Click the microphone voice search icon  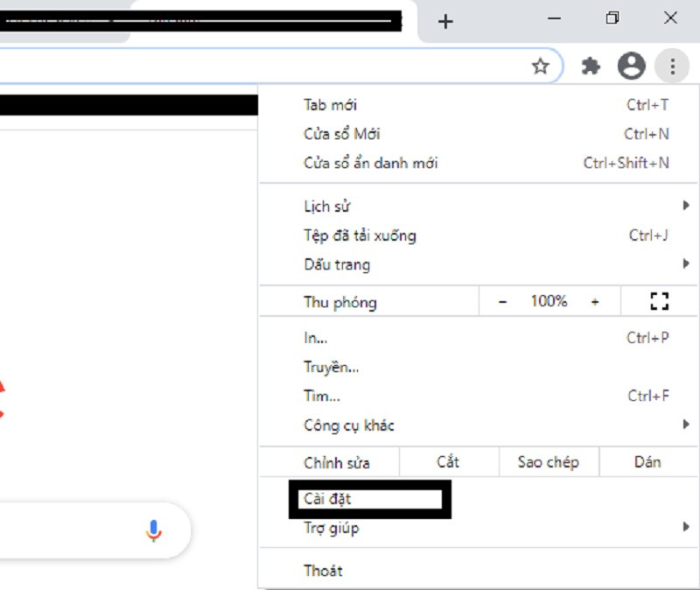tap(154, 530)
